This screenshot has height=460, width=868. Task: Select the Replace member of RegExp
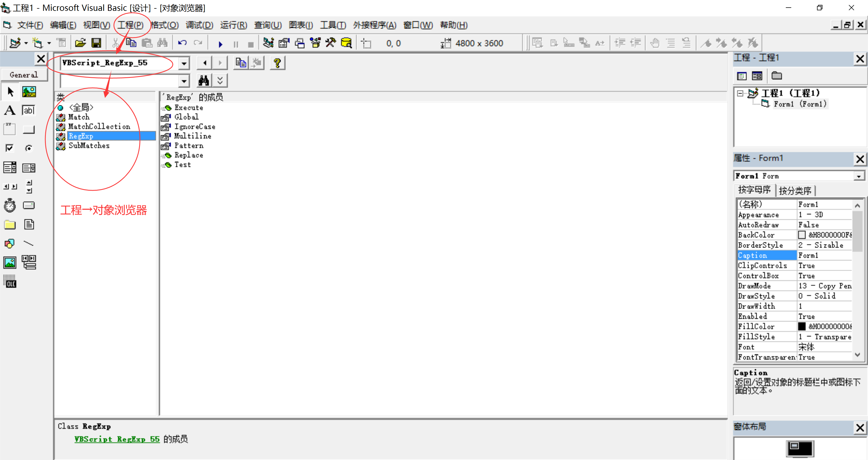189,155
